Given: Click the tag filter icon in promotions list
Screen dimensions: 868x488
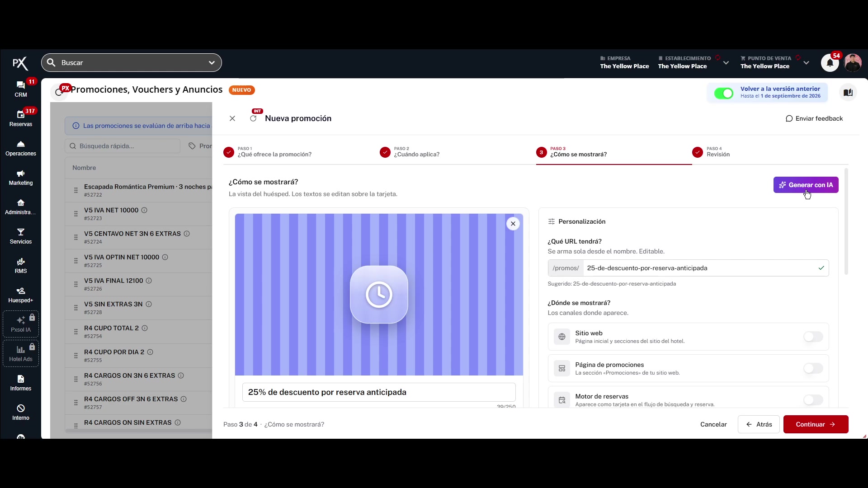Looking at the screenshot, I should pos(192,146).
